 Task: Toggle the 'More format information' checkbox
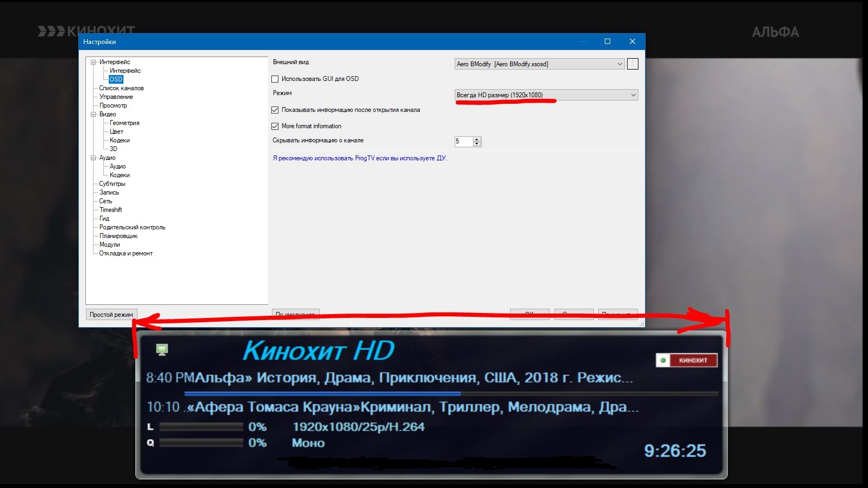[275, 127]
